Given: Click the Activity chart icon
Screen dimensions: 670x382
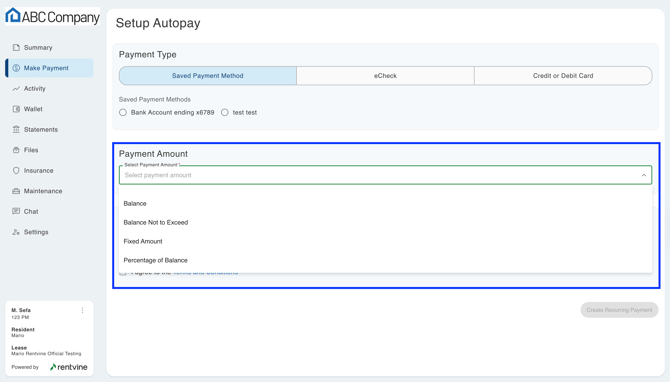Looking at the screenshot, I should click(x=16, y=88).
